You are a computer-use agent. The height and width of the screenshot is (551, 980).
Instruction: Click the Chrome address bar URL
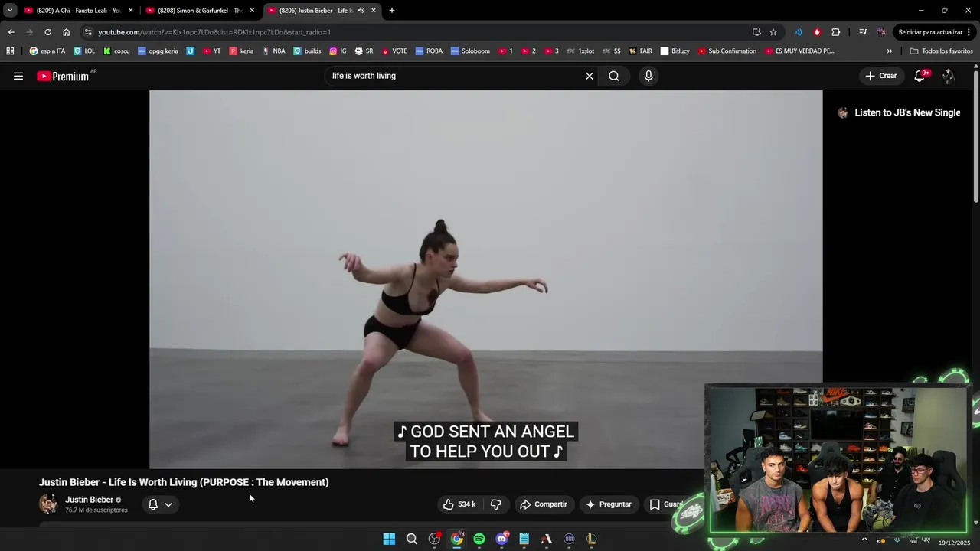pyautogui.click(x=214, y=32)
